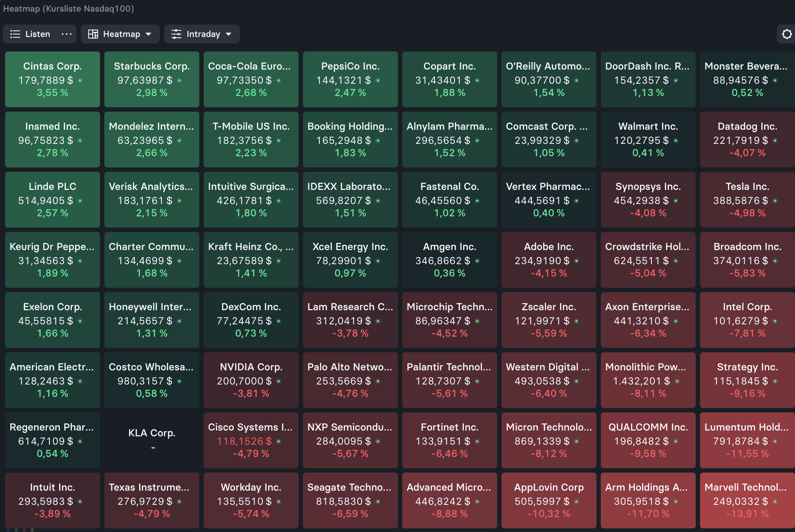Open the Marvell Technology tile
The width and height of the screenshot is (795, 532).
pyautogui.click(x=748, y=500)
